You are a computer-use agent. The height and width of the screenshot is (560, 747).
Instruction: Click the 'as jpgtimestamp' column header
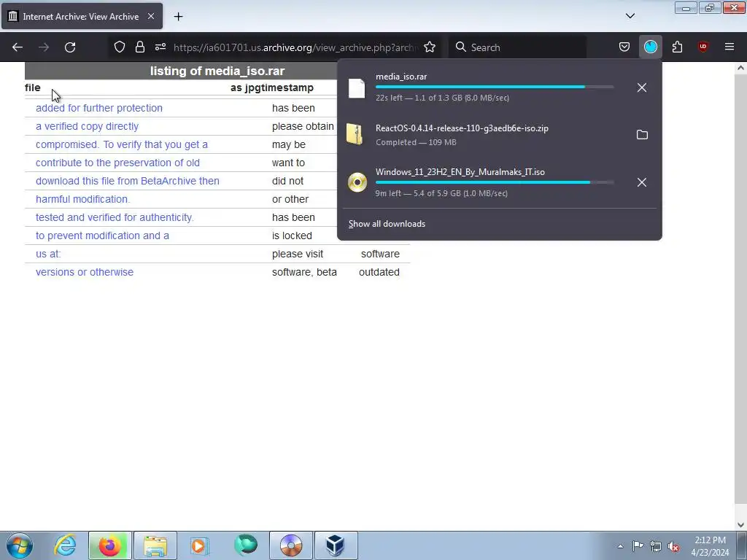click(x=272, y=87)
